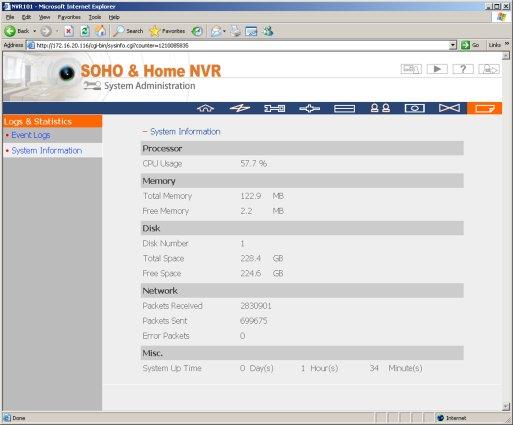The width and height of the screenshot is (513, 425).
Task: Click the scrollbar down arrow
Action: (x=506, y=406)
